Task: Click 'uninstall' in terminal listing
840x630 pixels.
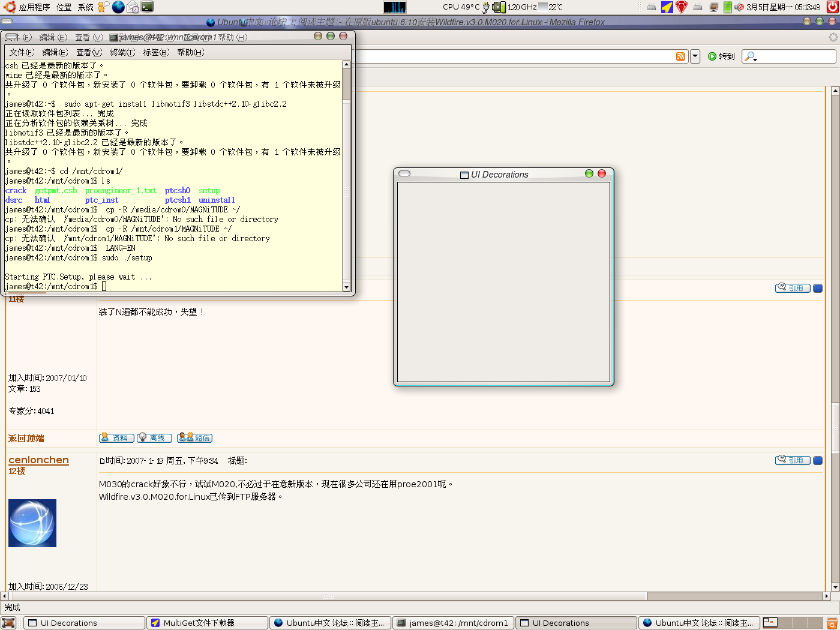Action: (x=217, y=200)
